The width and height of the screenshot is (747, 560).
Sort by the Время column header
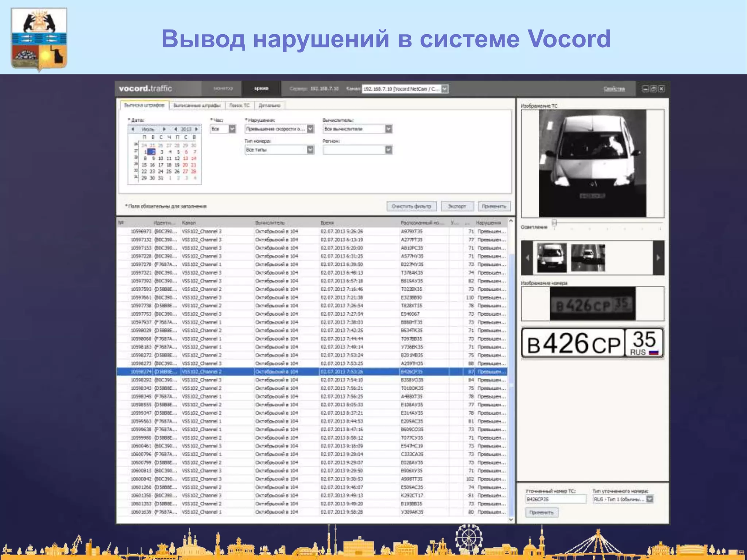(359, 223)
